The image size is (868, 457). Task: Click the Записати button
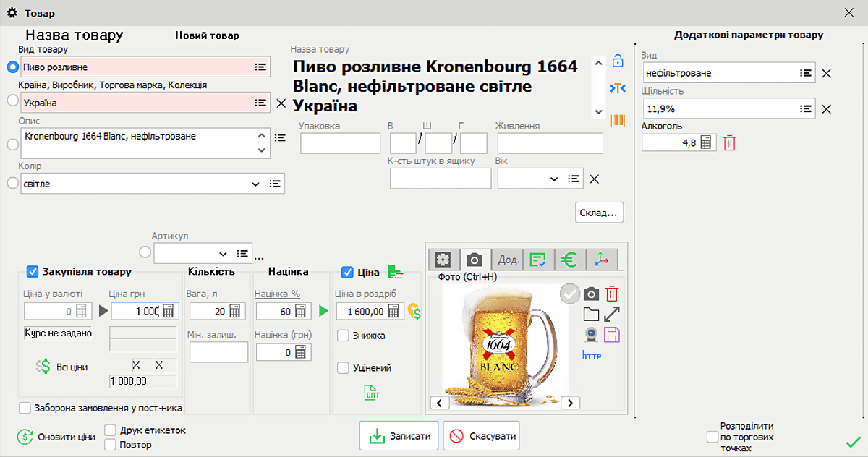tap(399, 435)
